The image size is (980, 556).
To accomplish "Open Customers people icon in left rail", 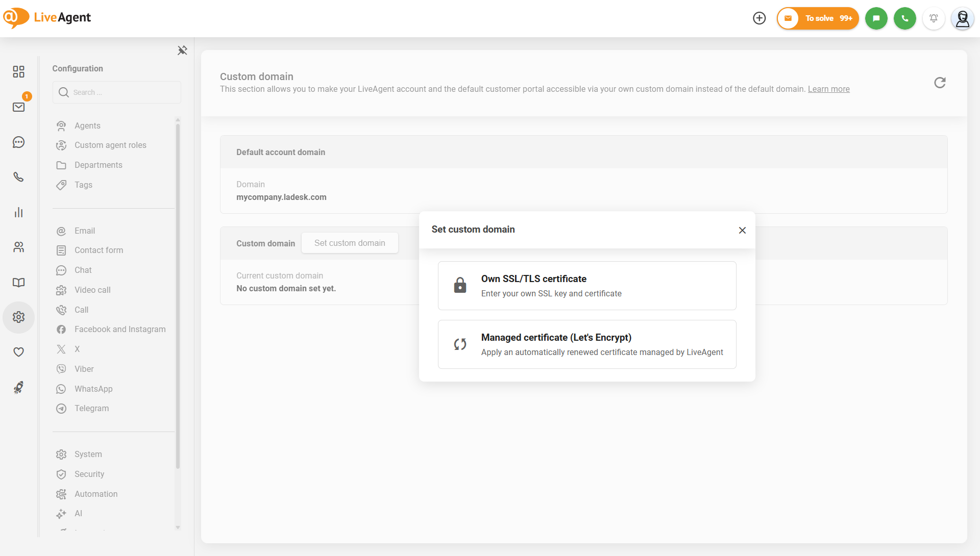I will 19,247.
